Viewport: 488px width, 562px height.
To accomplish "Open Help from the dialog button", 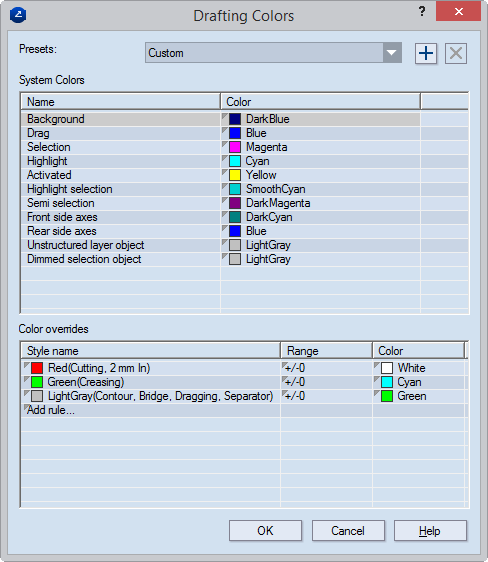I will [x=430, y=530].
